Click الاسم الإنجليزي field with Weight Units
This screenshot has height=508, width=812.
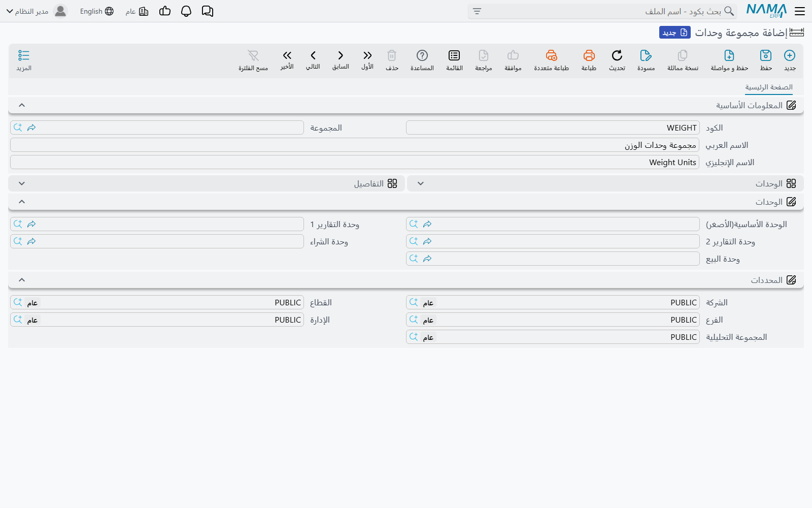pos(355,162)
